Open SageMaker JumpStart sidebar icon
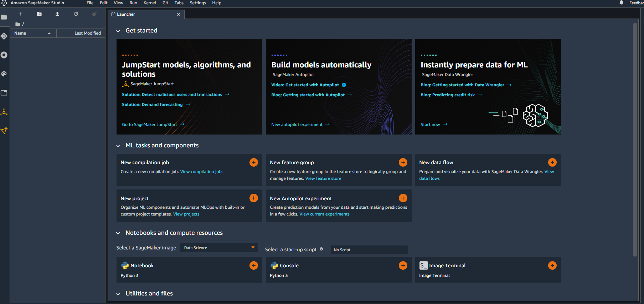The width and height of the screenshot is (644, 304). tap(4, 112)
